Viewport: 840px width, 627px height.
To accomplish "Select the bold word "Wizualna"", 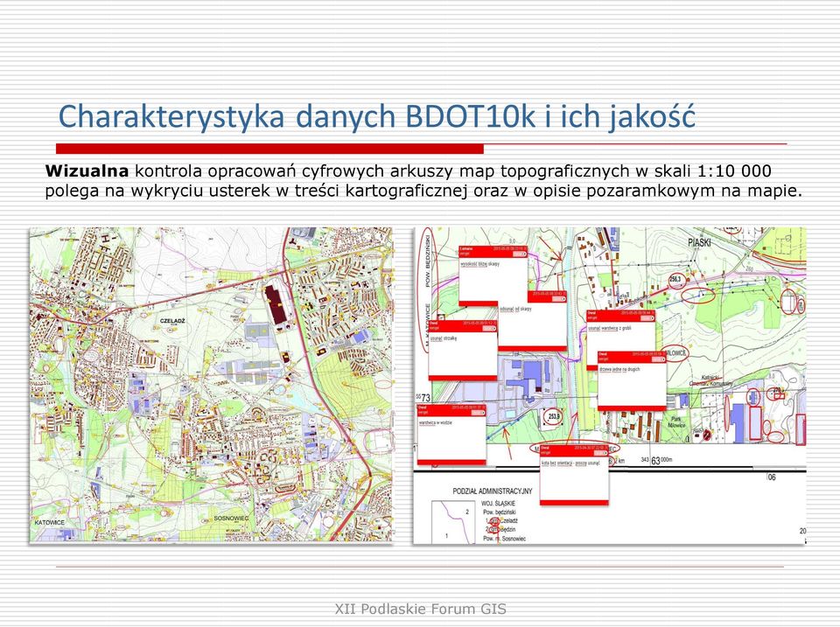I will point(87,171).
